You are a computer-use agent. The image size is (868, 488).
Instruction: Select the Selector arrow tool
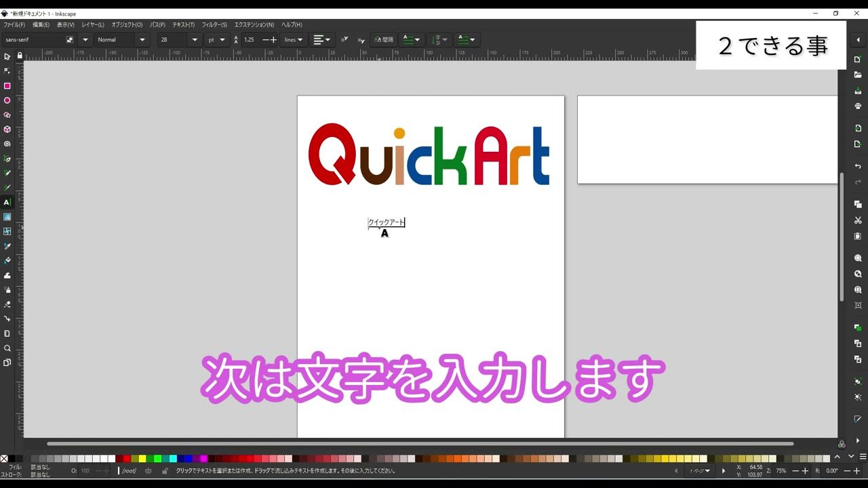(7, 56)
